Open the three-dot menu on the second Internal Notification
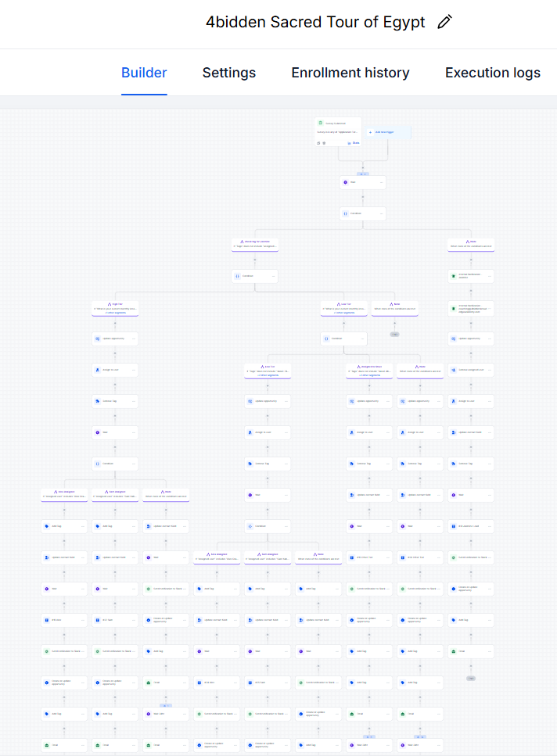This screenshot has height=756, width=557. pyautogui.click(x=489, y=309)
